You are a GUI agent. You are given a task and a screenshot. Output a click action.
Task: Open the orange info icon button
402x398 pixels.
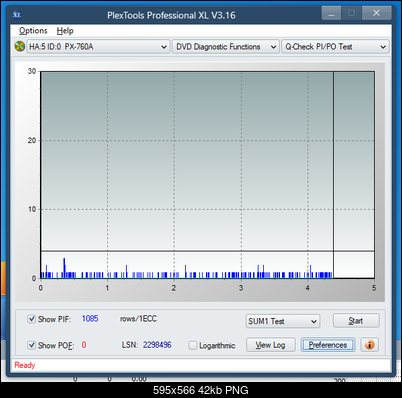pos(369,345)
